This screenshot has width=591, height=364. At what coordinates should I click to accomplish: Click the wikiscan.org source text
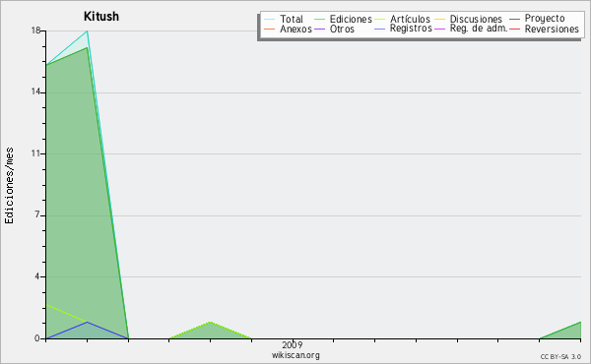[295, 355]
